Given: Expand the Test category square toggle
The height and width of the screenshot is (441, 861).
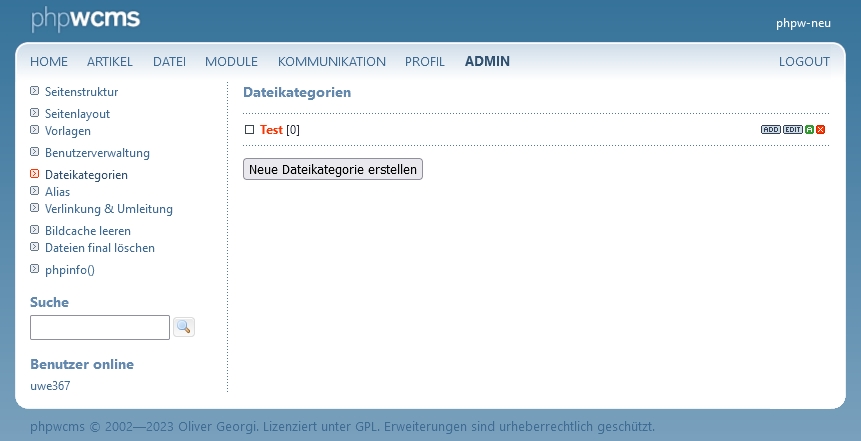Looking at the screenshot, I should click(250, 130).
